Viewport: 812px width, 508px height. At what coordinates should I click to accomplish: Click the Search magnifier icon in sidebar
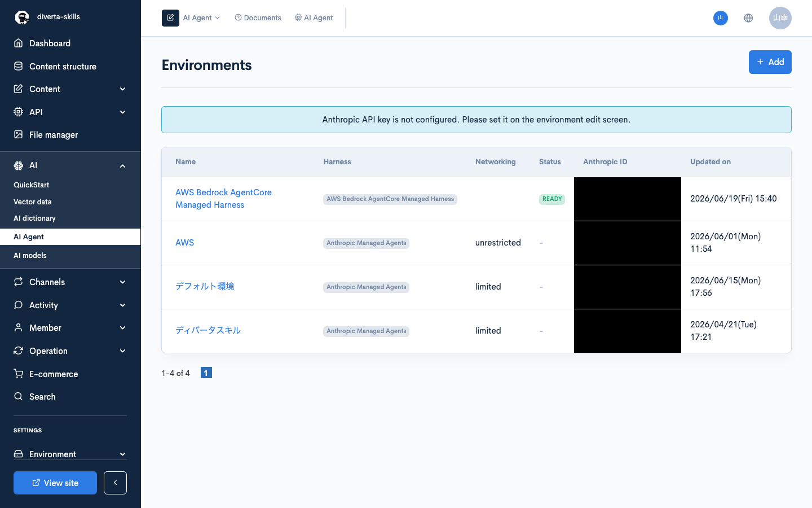click(x=19, y=396)
